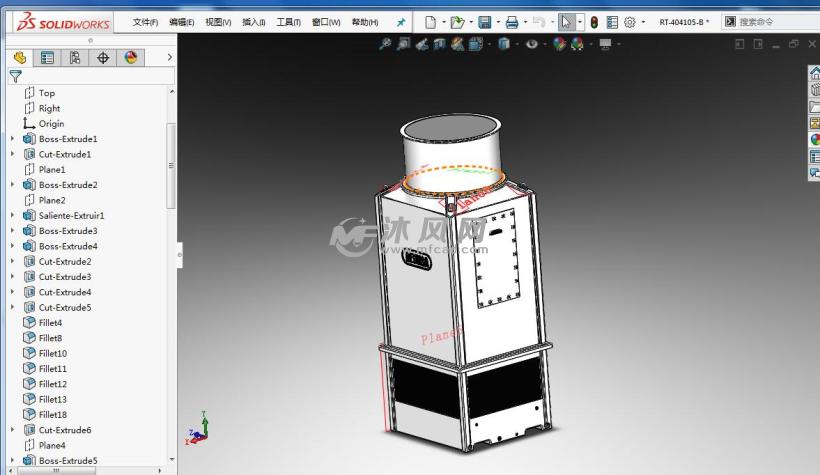Go back with Previous View icon
The image size is (820, 475).
point(422,44)
